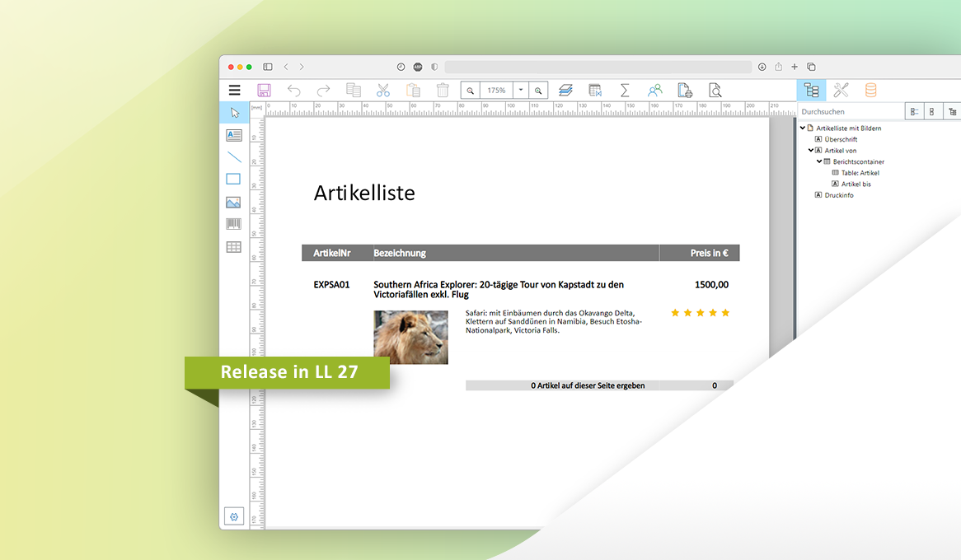Open the zoom level dropdown arrow
Viewport: 961px width, 560px height.
tap(521, 90)
